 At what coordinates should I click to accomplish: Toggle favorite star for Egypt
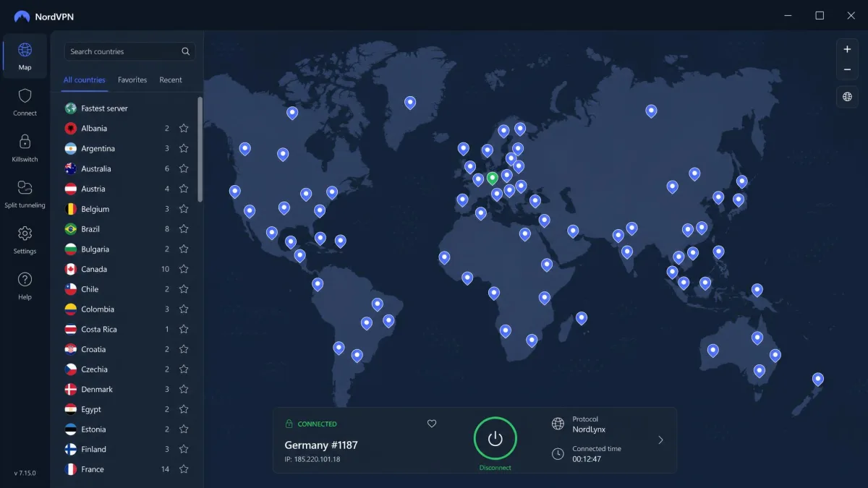tap(184, 409)
